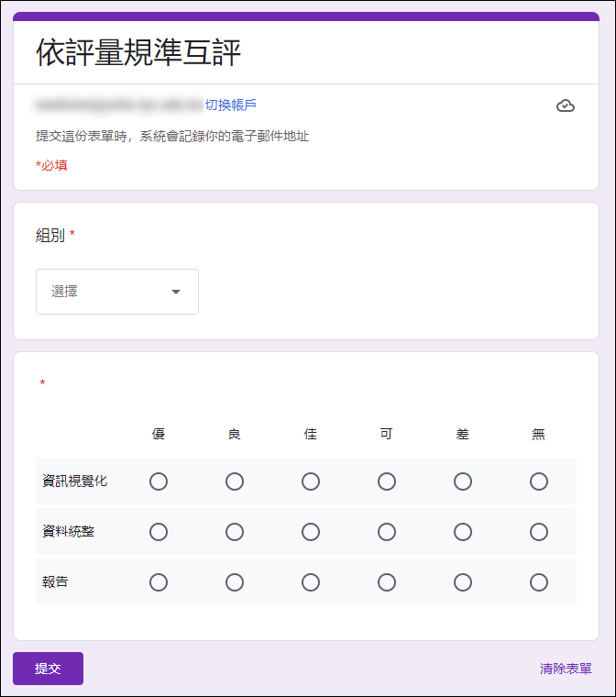Select 差 for 資訊視覺化
The image size is (616, 697).
[x=463, y=481]
